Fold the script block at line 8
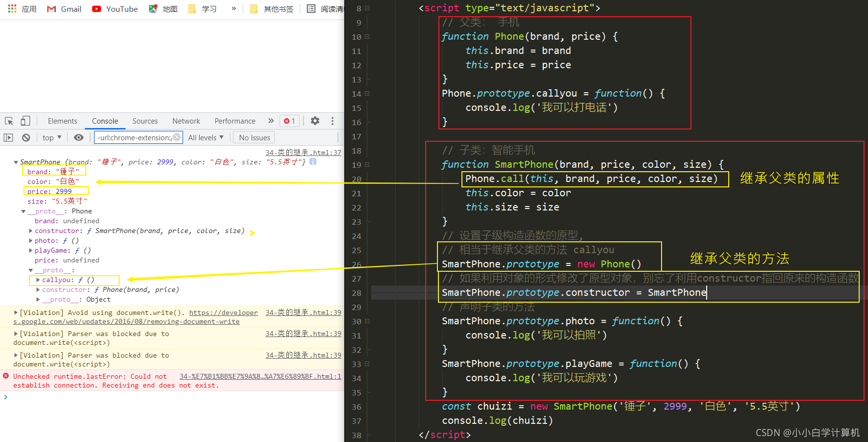868x442 pixels. point(367,8)
